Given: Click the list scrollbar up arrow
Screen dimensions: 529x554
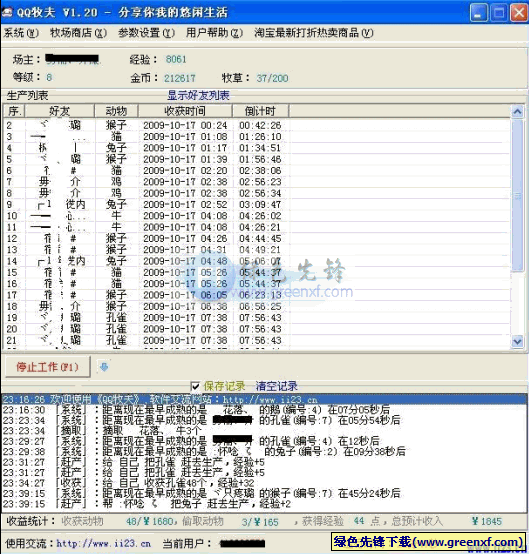Looking at the screenshot, I should (x=517, y=112).
